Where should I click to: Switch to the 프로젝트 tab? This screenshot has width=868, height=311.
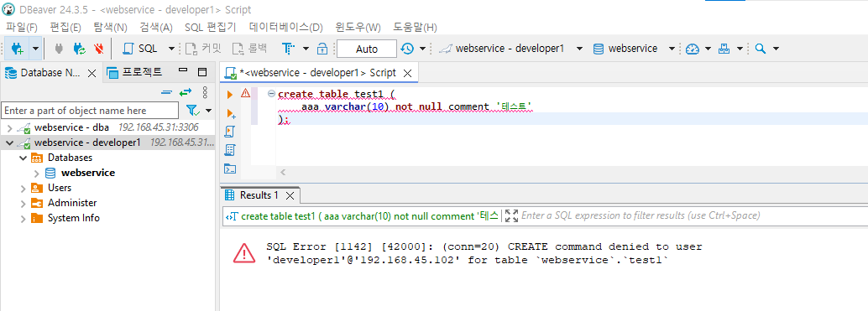(x=135, y=72)
